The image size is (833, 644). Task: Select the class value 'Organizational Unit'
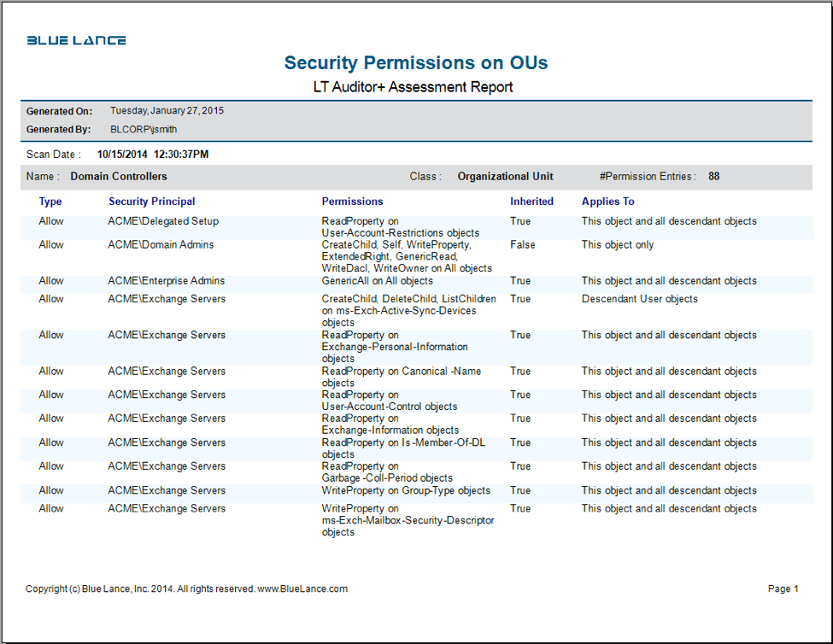coord(505,177)
